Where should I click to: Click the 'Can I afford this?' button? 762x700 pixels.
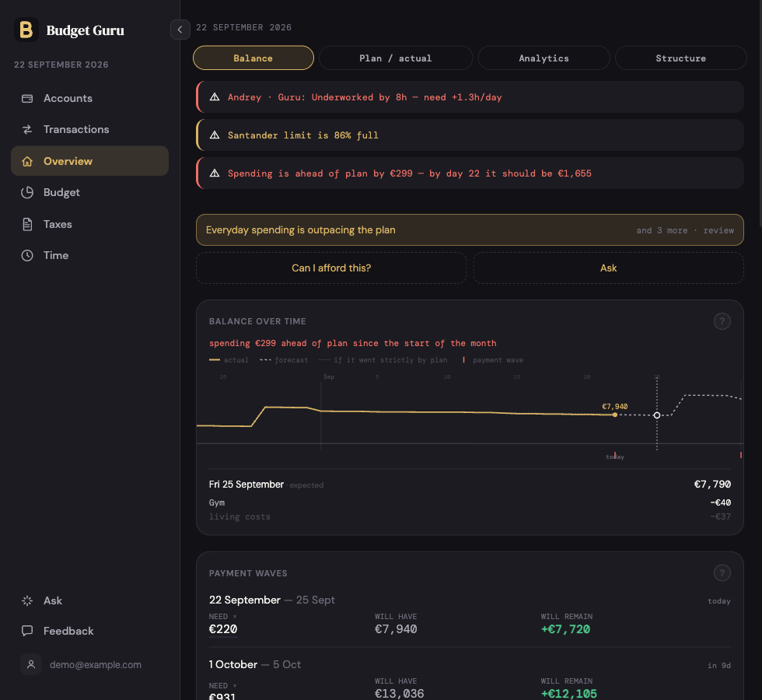pyautogui.click(x=331, y=268)
